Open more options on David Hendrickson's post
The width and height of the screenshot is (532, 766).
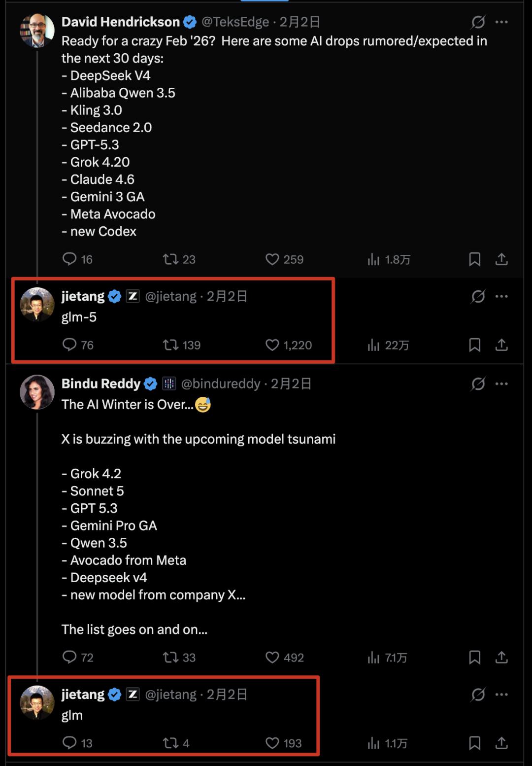point(501,22)
